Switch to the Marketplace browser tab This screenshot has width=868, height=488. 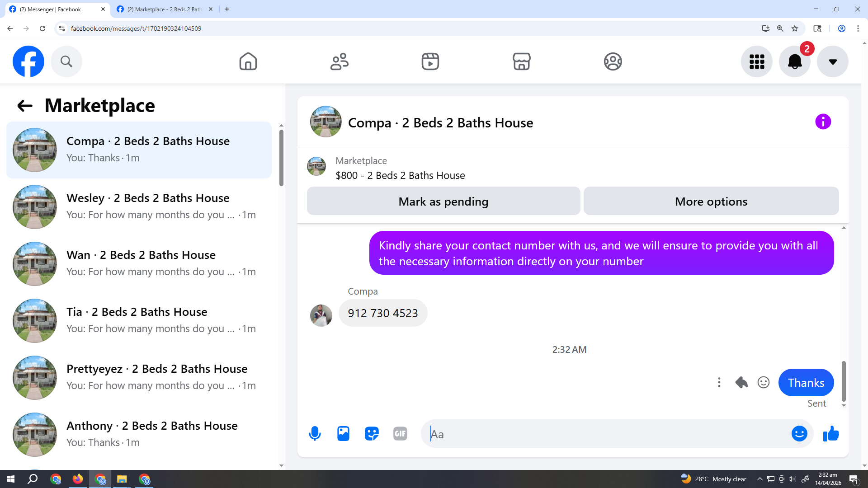(164, 9)
